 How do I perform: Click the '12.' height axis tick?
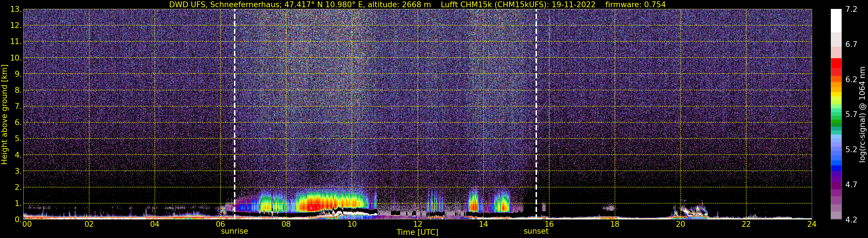(16, 26)
